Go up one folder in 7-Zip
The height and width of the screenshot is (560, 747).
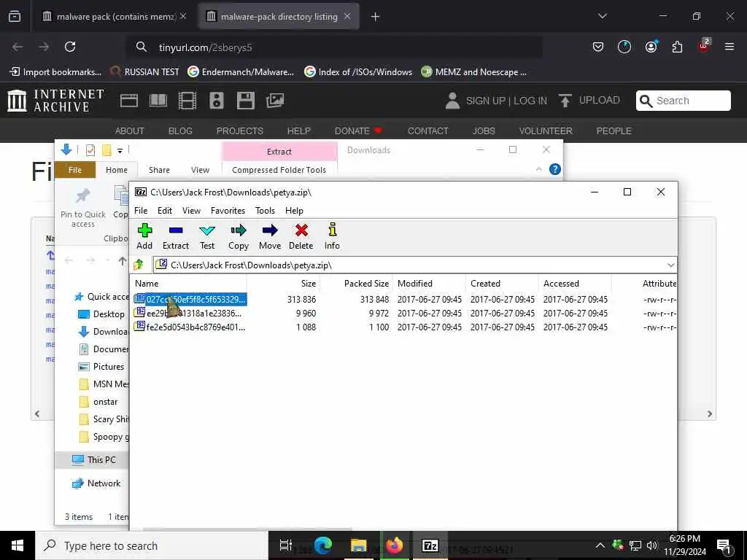pos(139,265)
